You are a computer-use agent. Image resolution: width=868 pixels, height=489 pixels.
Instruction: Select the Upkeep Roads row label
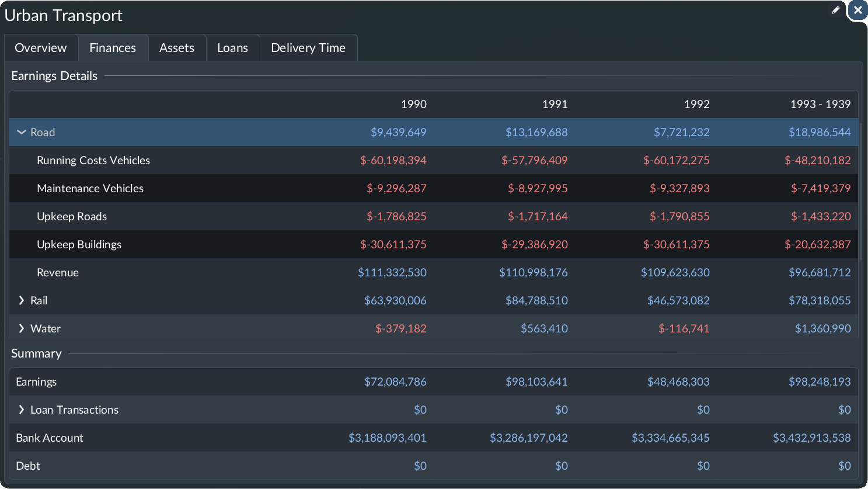click(x=72, y=216)
